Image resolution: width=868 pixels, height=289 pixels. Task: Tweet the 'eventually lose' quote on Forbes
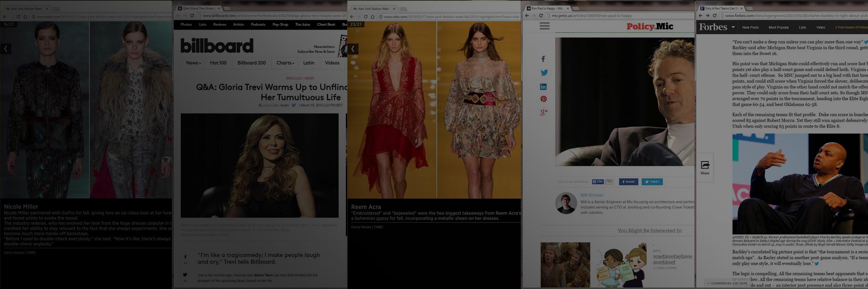pyautogui.click(x=816, y=264)
